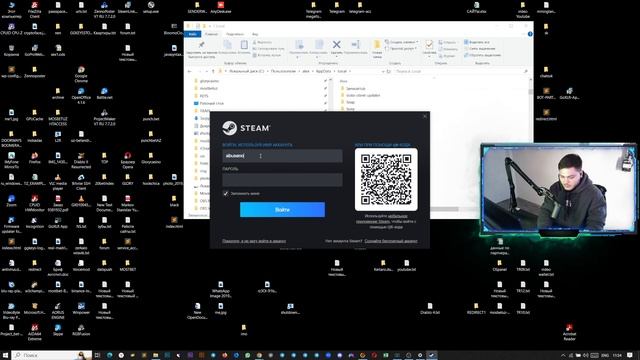Image resolution: width=640 pixels, height=360 pixels.
Task: Expand the dropdown arrow under Delete in ribbon
Action: (x=336, y=57)
